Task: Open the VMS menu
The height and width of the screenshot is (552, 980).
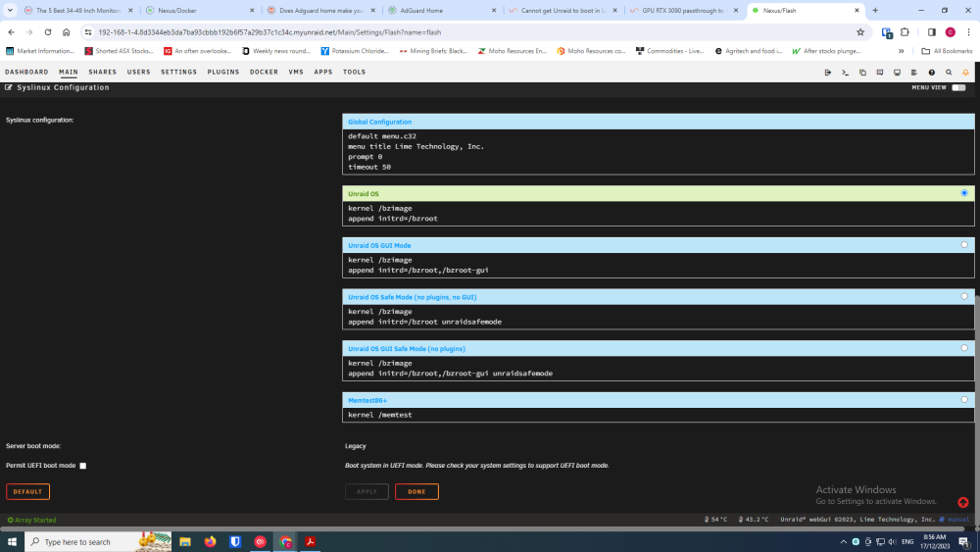Action: (296, 72)
